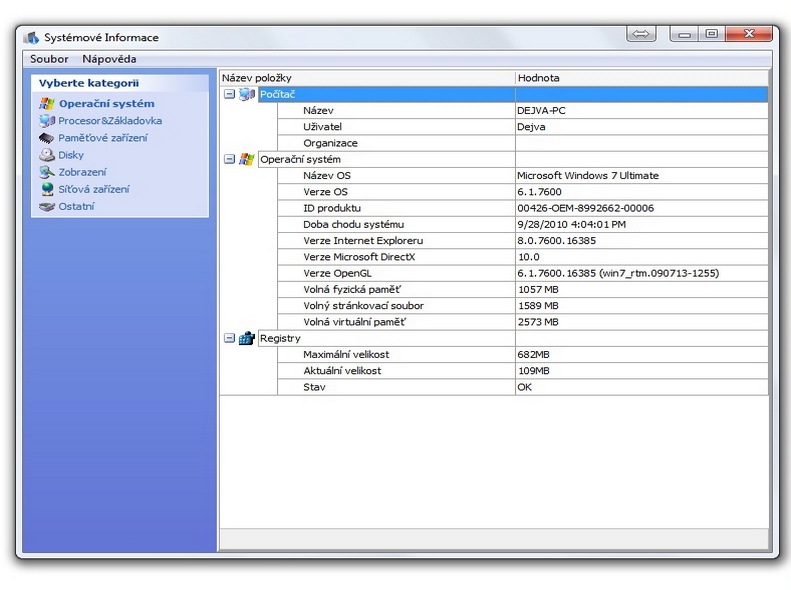Screen dimensions: 791x590
Task: Click the Síťová zařízení globe icon
Action: (47, 189)
